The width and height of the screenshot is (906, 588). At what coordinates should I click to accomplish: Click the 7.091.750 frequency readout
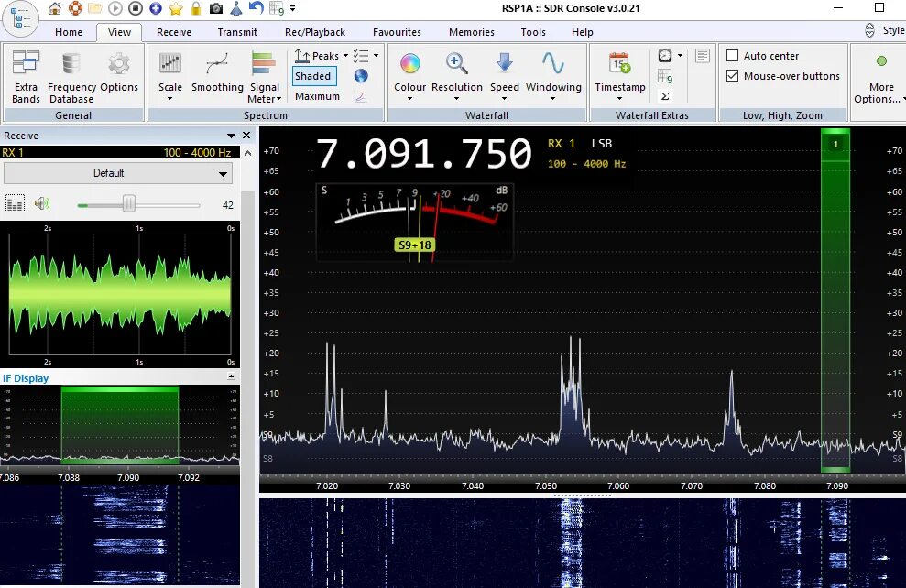coord(423,154)
